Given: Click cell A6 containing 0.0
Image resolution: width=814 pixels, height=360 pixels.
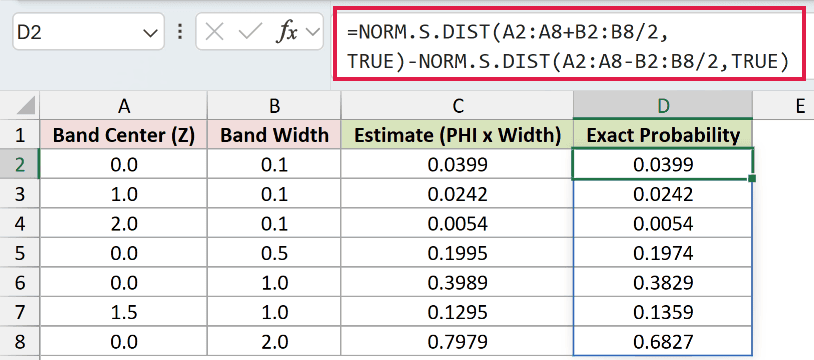Looking at the screenshot, I should point(124,283).
